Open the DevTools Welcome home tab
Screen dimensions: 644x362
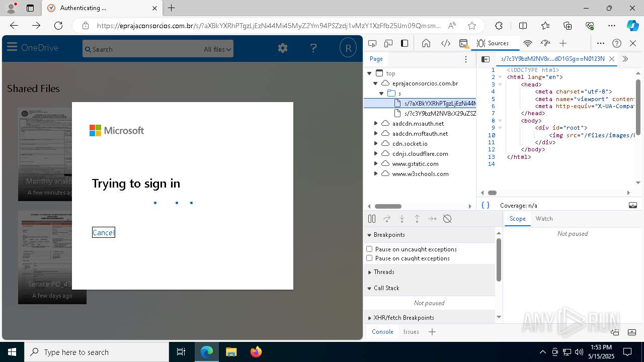[426, 43]
